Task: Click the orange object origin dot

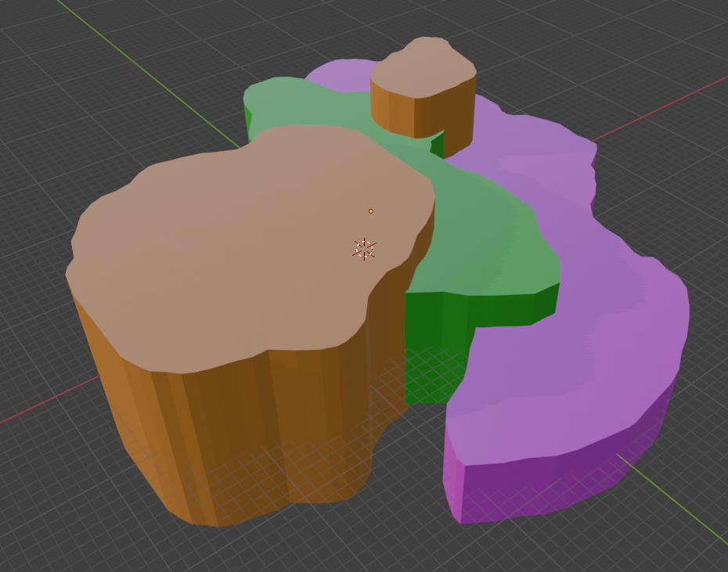Action: pos(370,211)
